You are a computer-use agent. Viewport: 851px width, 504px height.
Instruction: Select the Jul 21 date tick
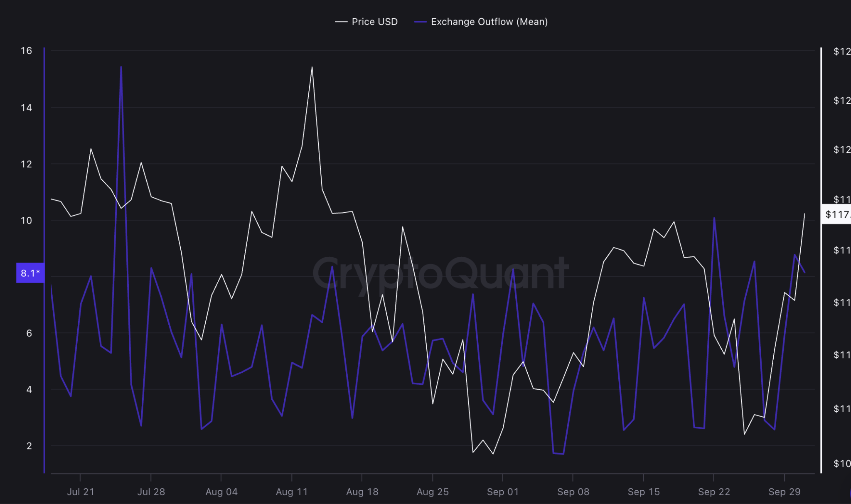(81, 492)
